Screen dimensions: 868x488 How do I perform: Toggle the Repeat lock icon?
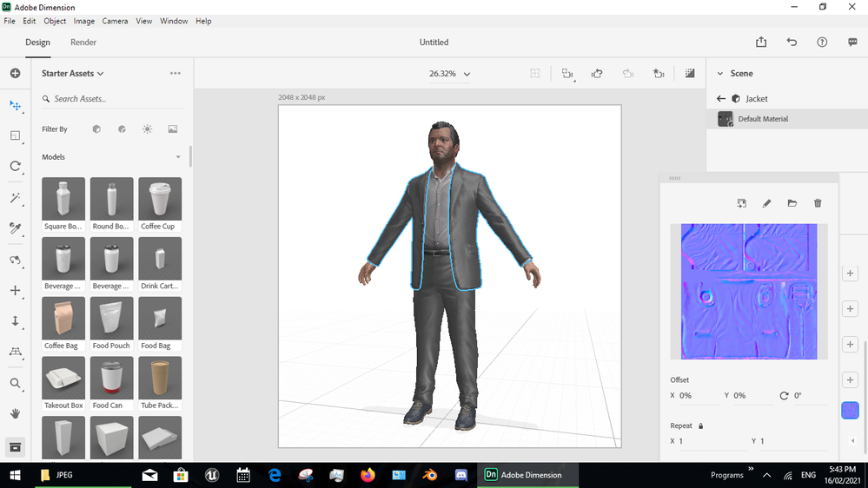701,426
